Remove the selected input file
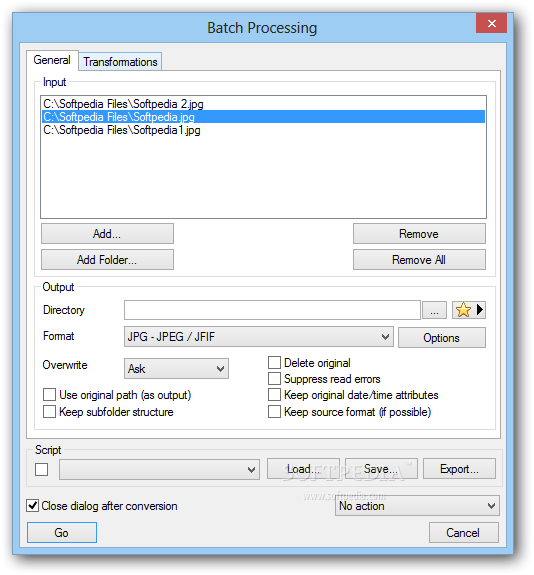The image size is (534, 575). pos(419,234)
